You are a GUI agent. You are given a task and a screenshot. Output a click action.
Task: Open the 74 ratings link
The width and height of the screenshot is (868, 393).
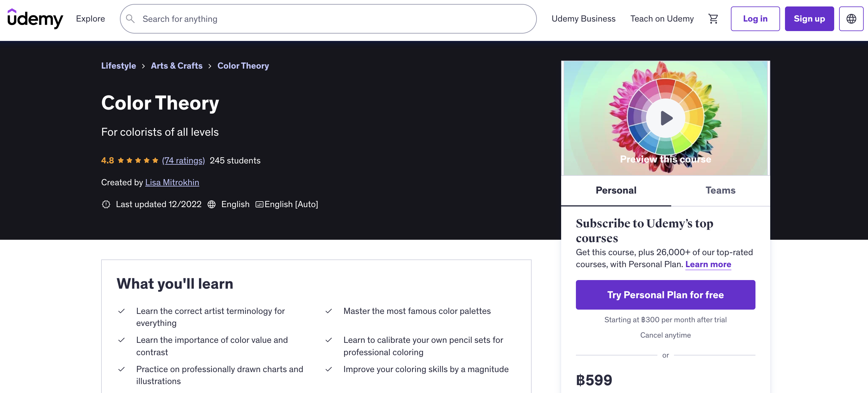pos(183,161)
